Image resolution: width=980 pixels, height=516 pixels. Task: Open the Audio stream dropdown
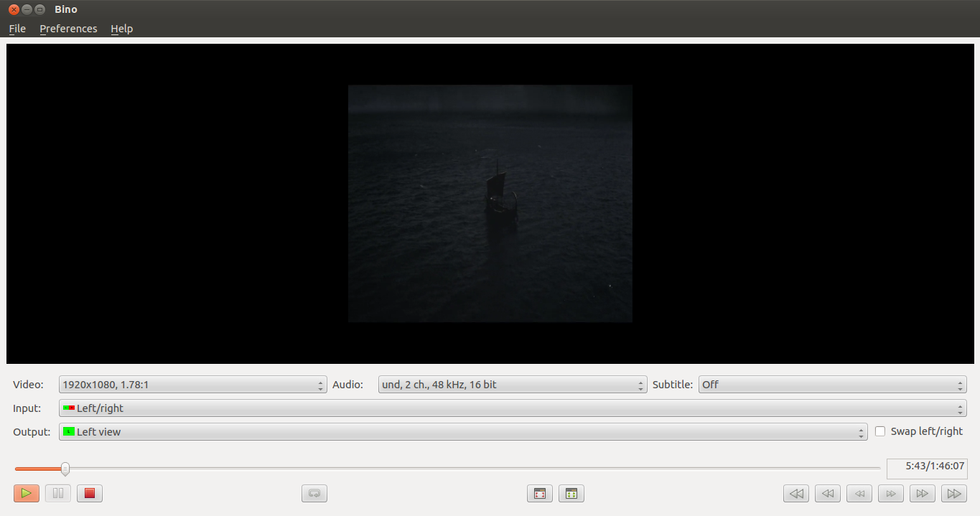point(513,385)
